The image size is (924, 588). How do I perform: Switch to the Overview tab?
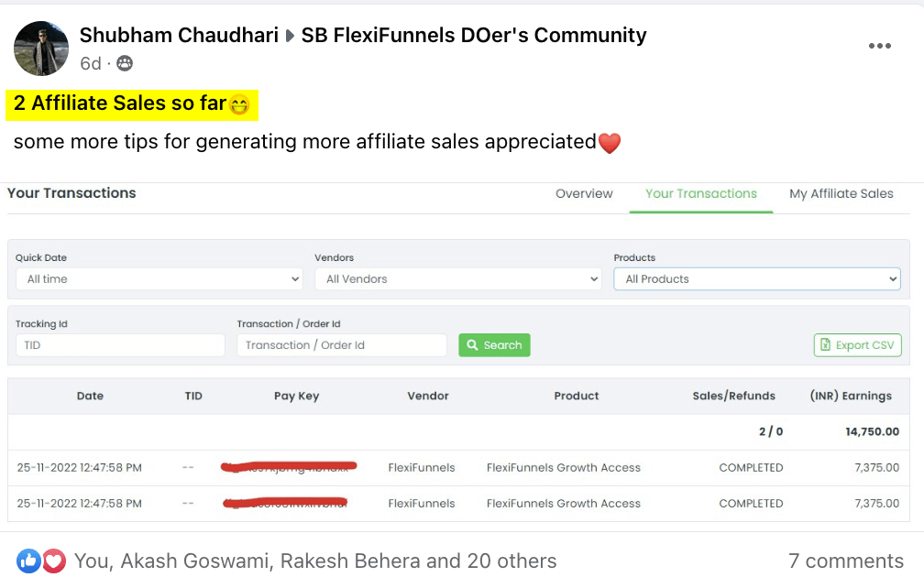coord(584,193)
